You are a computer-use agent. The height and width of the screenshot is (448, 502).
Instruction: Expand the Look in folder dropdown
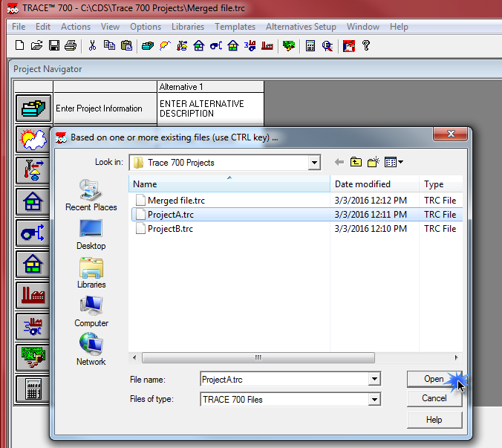(314, 163)
